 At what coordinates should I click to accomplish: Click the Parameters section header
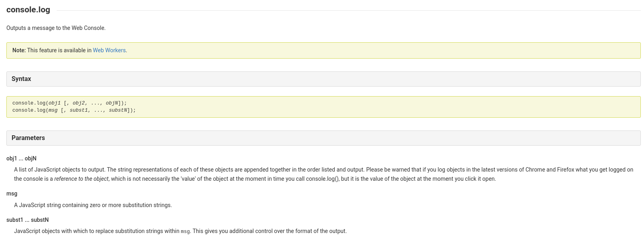28,138
